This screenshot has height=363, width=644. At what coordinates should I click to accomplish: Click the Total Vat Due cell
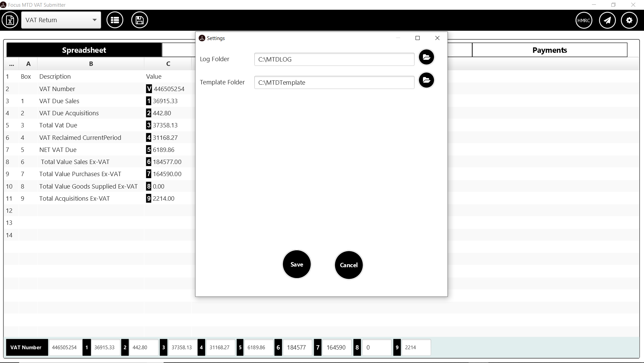(x=91, y=125)
